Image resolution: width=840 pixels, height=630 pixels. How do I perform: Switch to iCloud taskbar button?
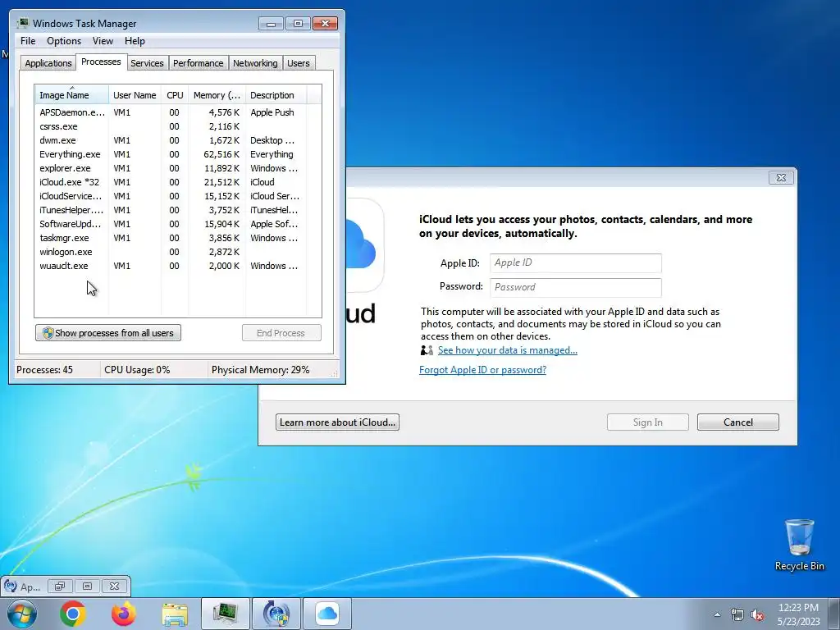coord(327,614)
